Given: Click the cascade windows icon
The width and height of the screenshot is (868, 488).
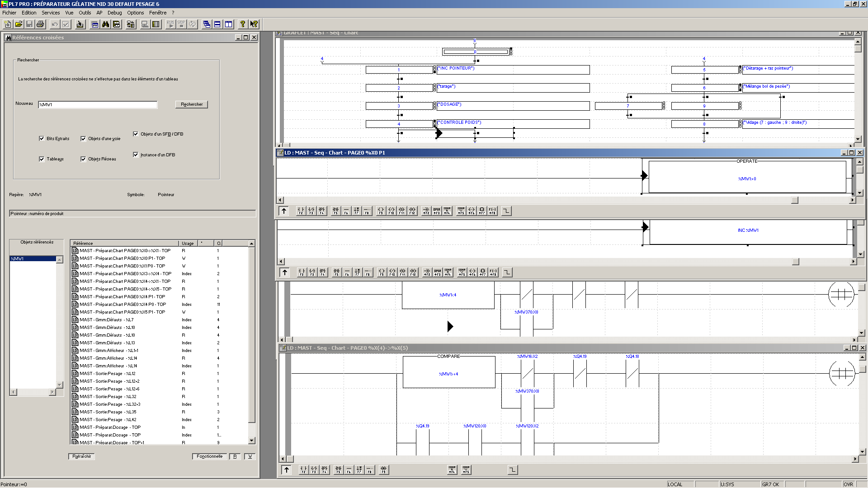Looking at the screenshot, I should coord(207,24).
